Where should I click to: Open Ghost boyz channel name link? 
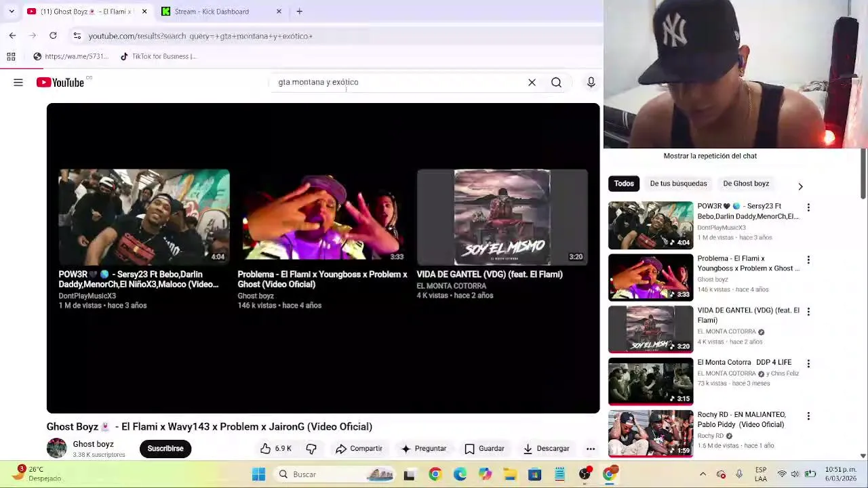pos(93,444)
